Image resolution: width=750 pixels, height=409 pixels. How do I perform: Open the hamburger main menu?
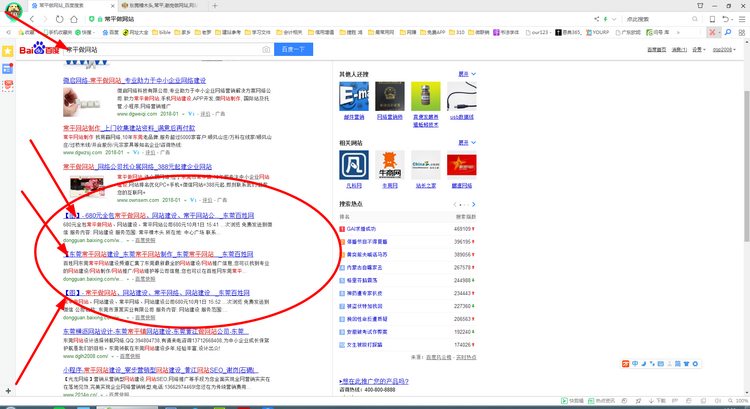click(742, 19)
